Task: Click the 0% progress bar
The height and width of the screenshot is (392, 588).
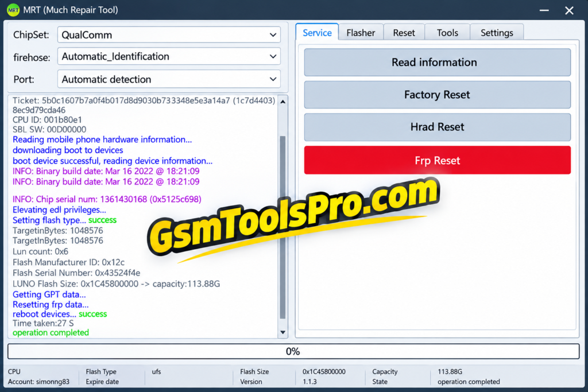Action: 293,351
